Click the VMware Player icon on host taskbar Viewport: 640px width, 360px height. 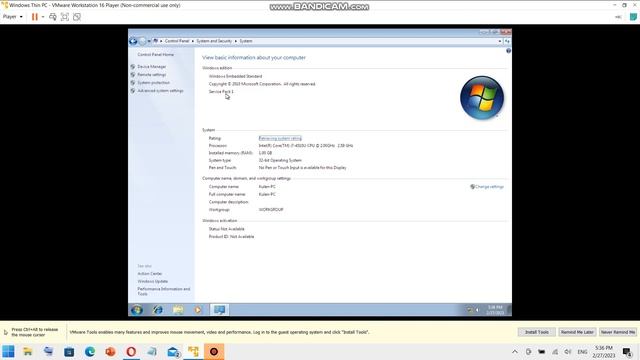click(193, 351)
